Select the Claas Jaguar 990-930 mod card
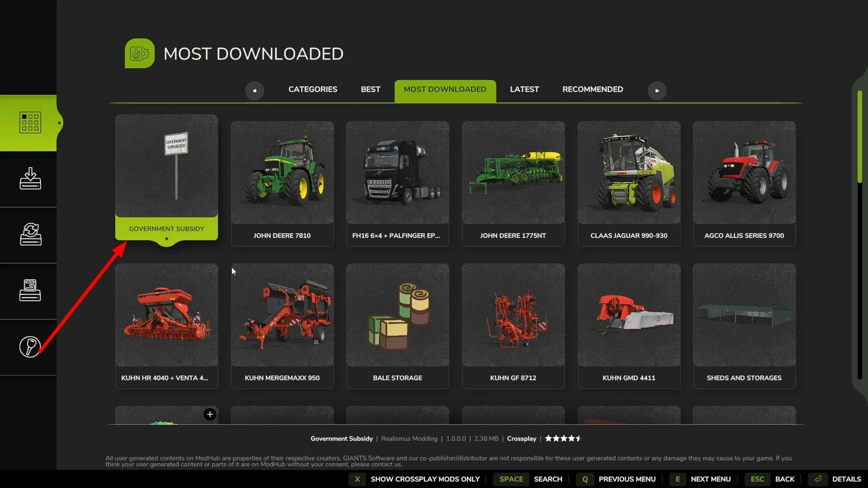 click(x=629, y=183)
